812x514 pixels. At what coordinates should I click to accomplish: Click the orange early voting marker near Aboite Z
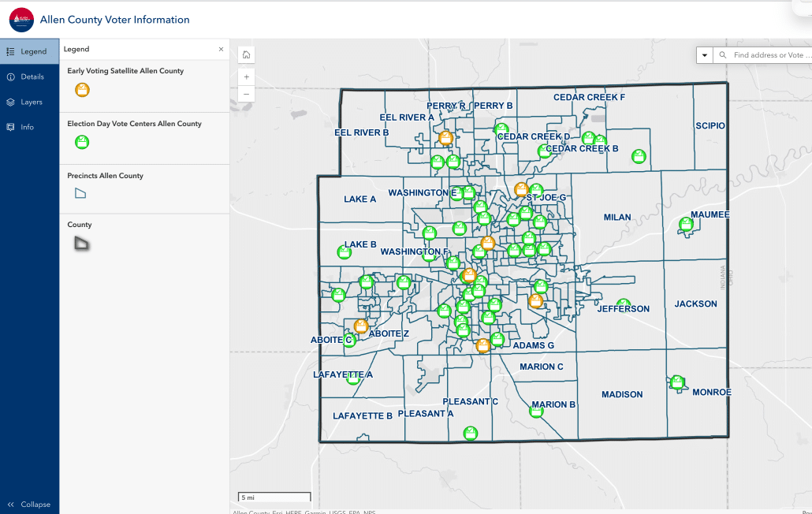click(361, 326)
